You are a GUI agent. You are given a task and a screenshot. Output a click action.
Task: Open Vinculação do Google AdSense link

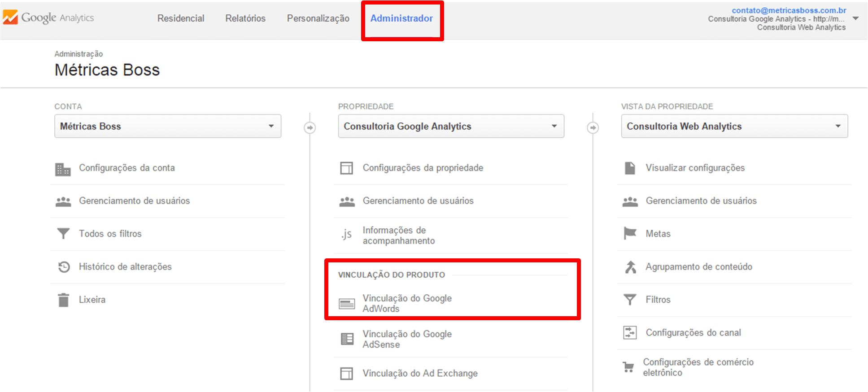[407, 339]
